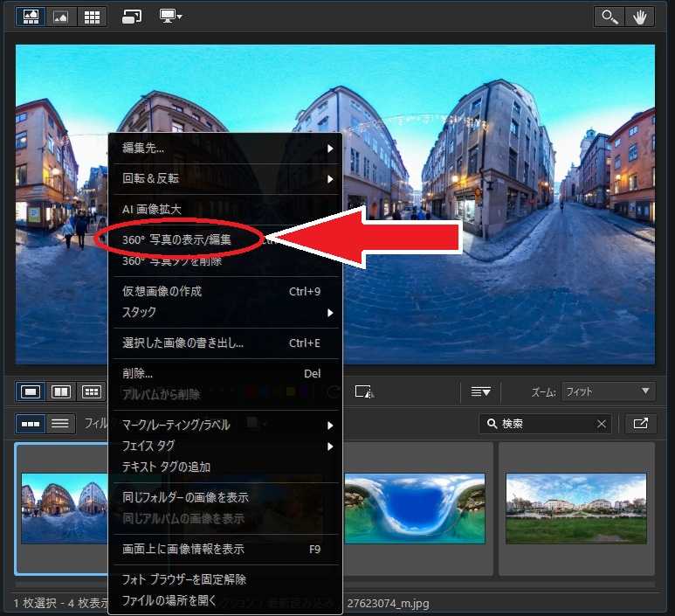Enable compare two images view
675x616 pixels.
coord(61,391)
